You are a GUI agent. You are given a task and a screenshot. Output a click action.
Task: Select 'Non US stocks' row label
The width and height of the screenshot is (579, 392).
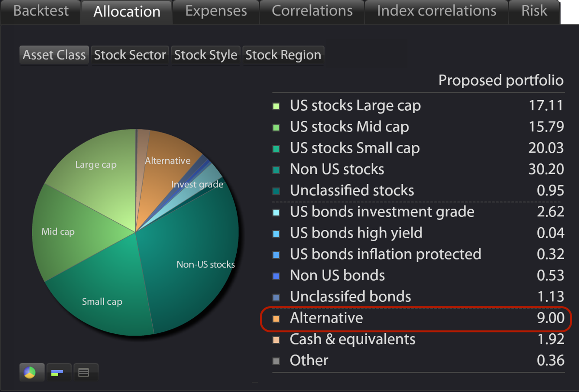(337, 169)
